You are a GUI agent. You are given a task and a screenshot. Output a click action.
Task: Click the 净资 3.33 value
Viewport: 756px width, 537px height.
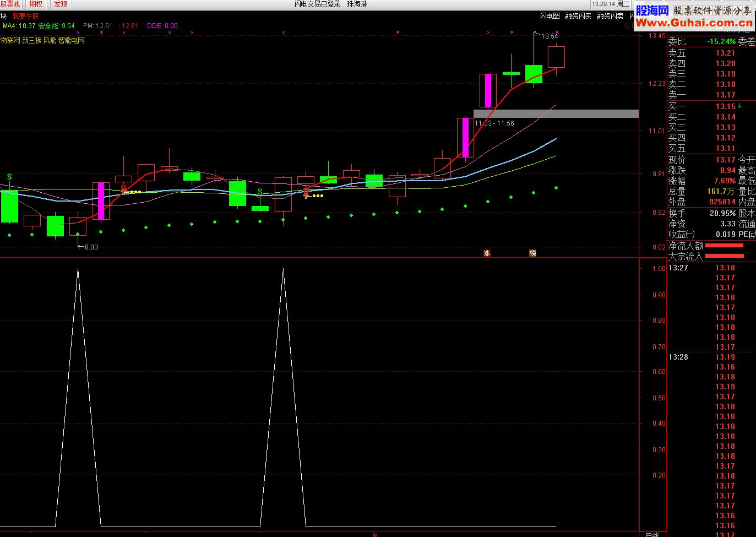coord(728,224)
